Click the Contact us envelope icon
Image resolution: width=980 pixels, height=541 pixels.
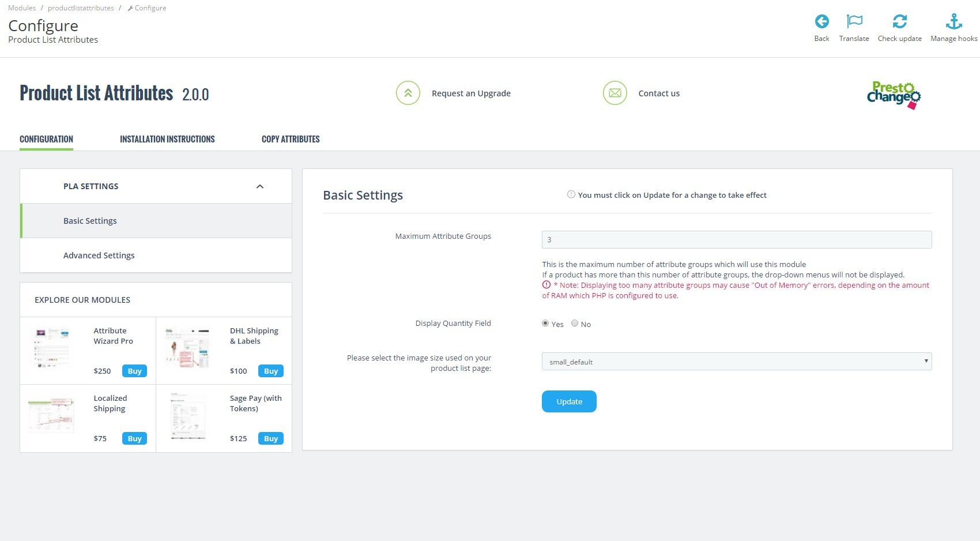pos(615,93)
